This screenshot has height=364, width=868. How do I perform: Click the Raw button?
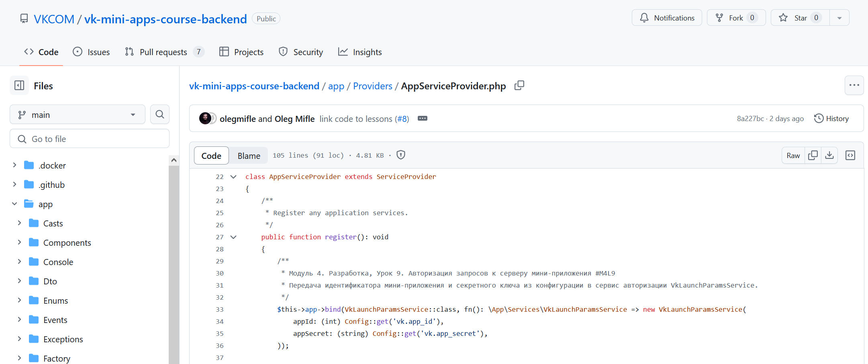coord(793,156)
